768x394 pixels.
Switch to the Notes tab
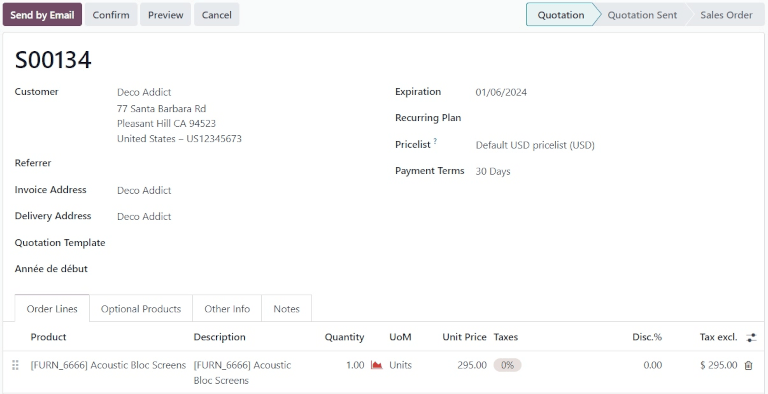click(287, 309)
